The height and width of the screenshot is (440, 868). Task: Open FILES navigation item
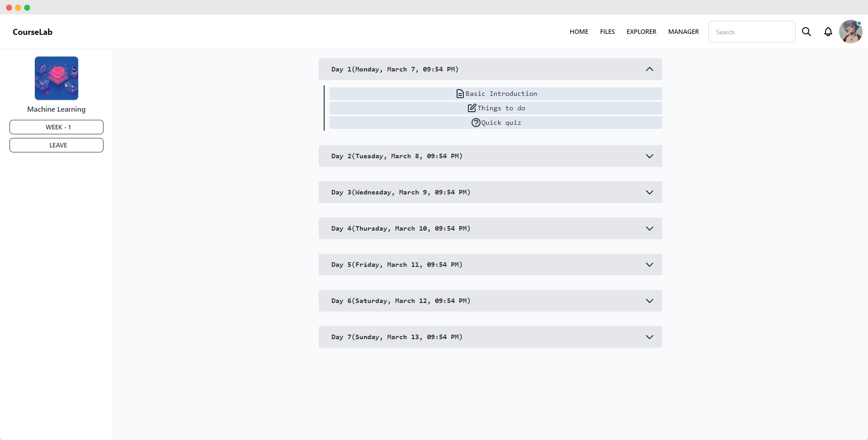tap(607, 32)
